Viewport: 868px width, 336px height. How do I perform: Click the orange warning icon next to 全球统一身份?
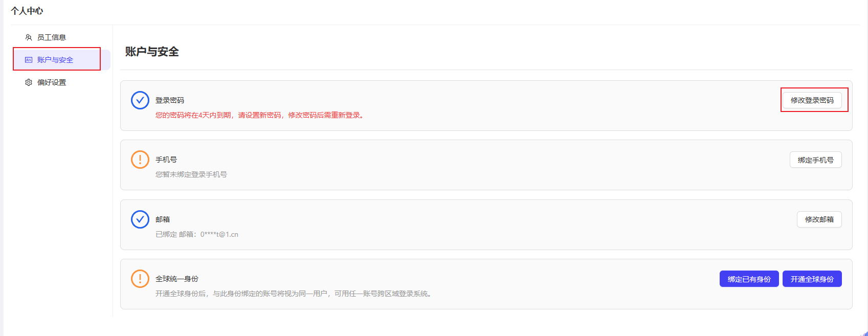tap(140, 279)
